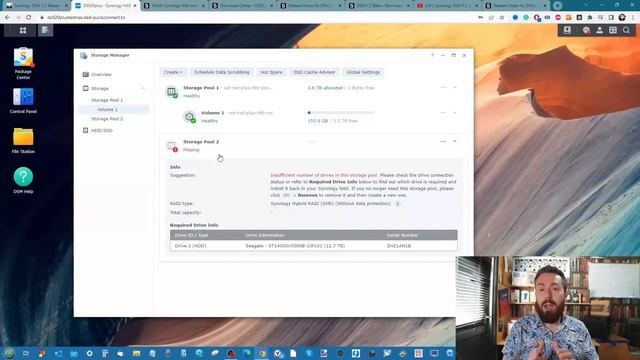Viewport: 640px width, 360px height.
Task: Open DSM Help desktop icon
Action: coord(23,180)
